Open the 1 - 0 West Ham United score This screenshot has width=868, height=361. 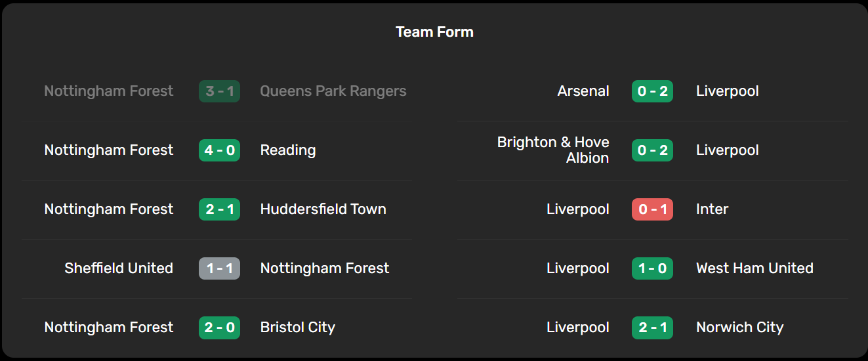click(652, 268)
